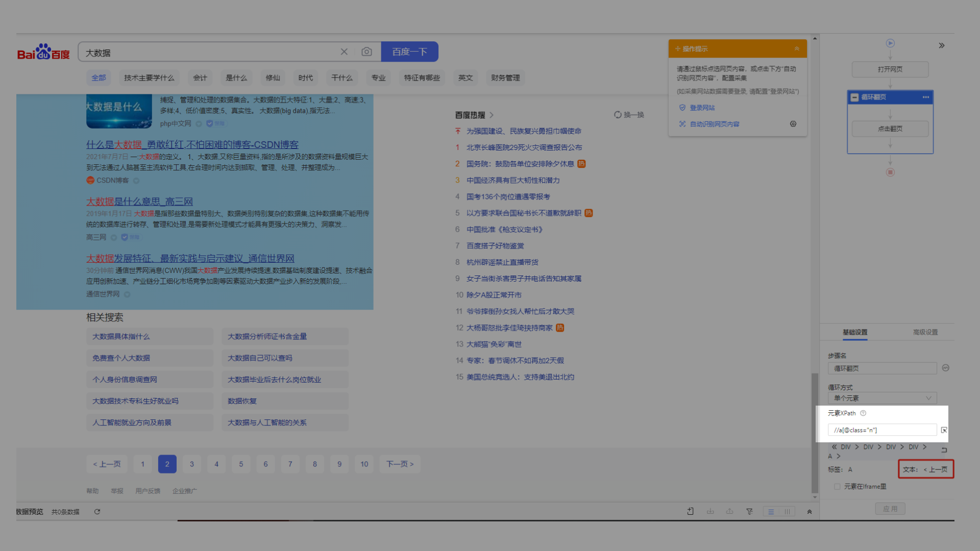This screenshot has height=551, width=980.
Task: Select the 点击翻页 step node
Action: [x=890, y=129]
